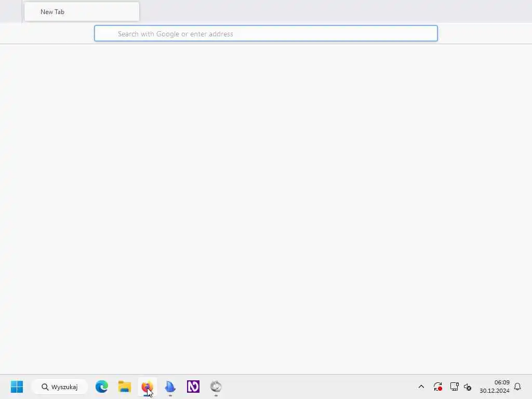The width and height of the screenshot is (532, 399).
Task: Open the Windows Start menu
Action: 17,387
